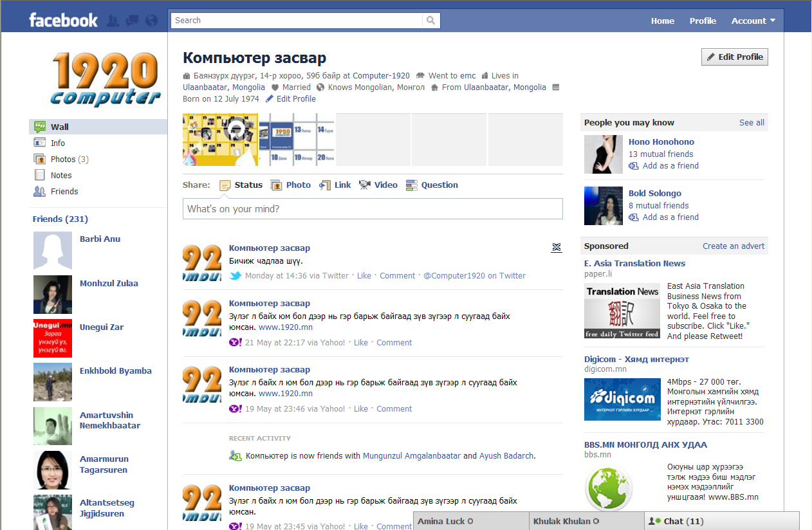
Task: Open @Computer1920 on Twitter link
Action: click(x=474, y=276)
